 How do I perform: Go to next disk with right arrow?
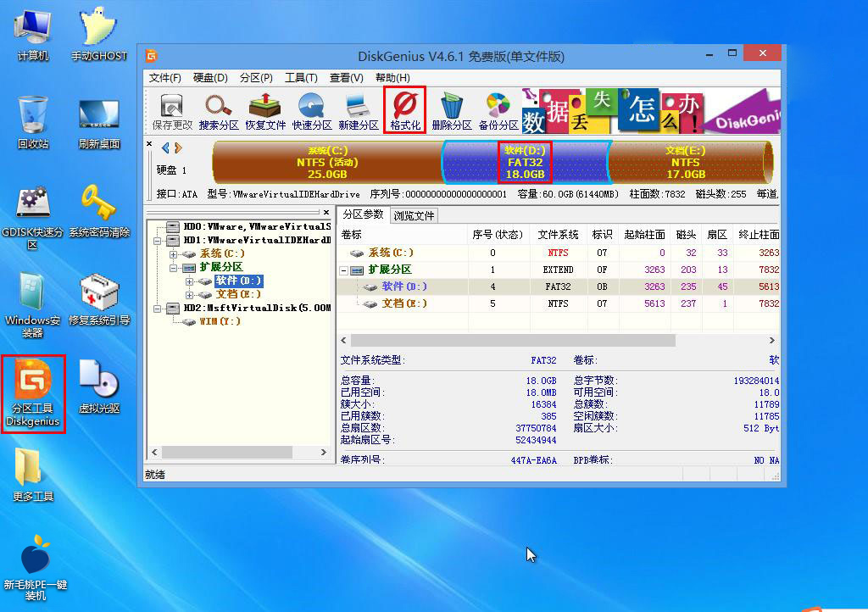[178, 147]
